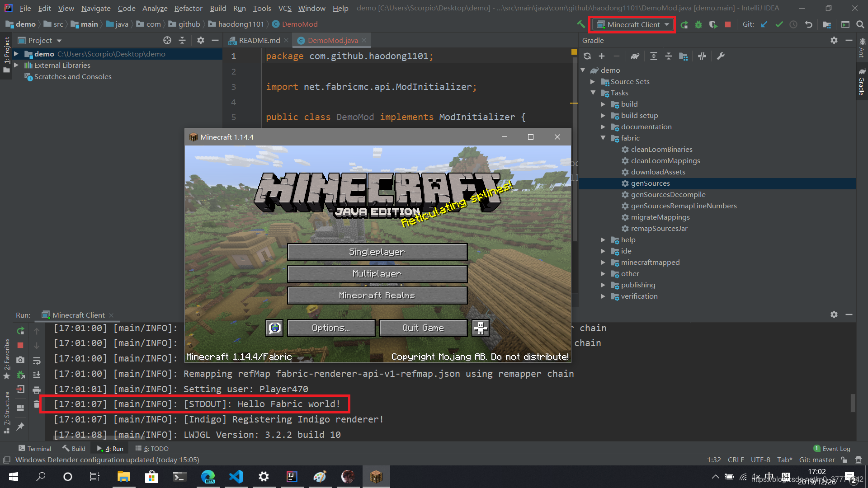The width and height of the screenshot is (868, 488).
Task: Select genSourcesDecompile Gradle task
Action: pyautogui.click(x=668, y=195)
